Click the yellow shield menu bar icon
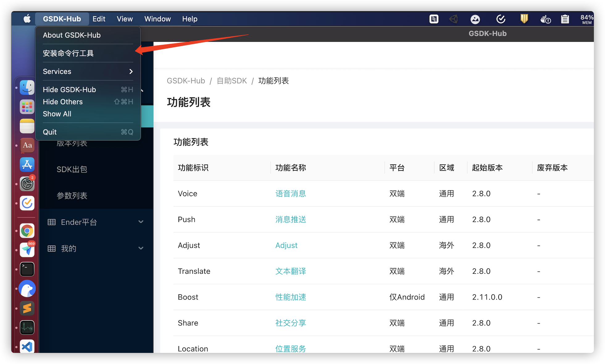The height and width of the screenshot is (364, 605). [x=524, y=19]
